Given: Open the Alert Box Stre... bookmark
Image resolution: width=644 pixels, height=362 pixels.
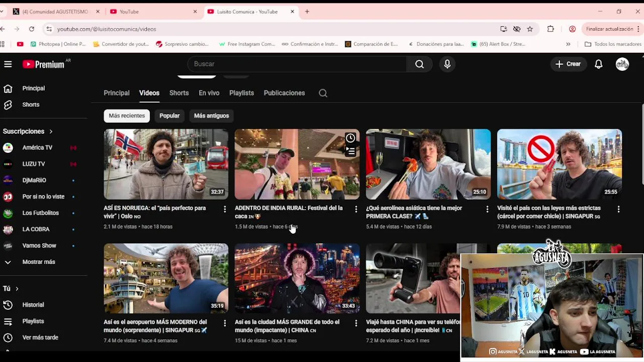Looking at the screenshot, I should (498, 44).
